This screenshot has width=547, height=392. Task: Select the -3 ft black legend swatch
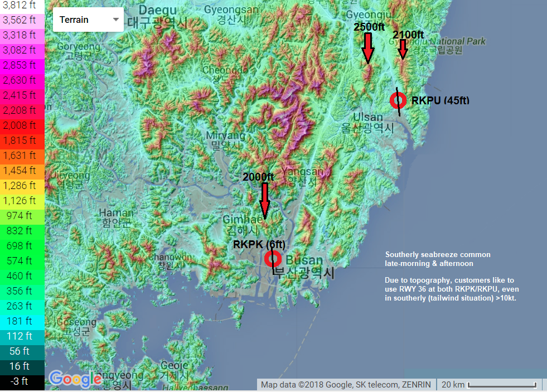click(x=22, y=381)
